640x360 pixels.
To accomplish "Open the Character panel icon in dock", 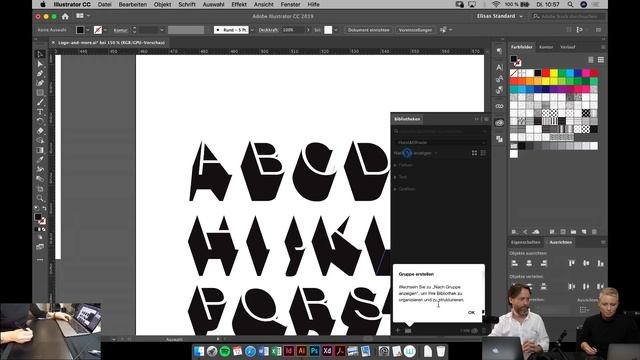I will (x=499, y=67).
